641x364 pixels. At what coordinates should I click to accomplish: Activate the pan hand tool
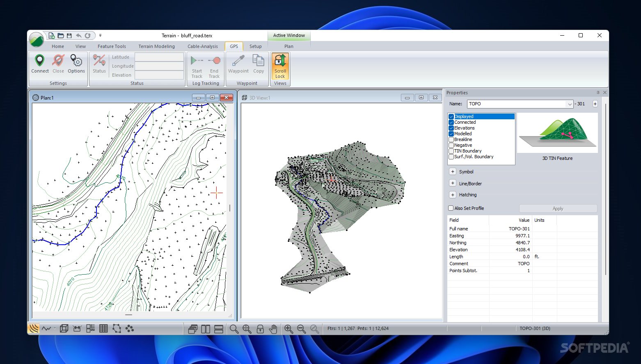coord(273,329)
